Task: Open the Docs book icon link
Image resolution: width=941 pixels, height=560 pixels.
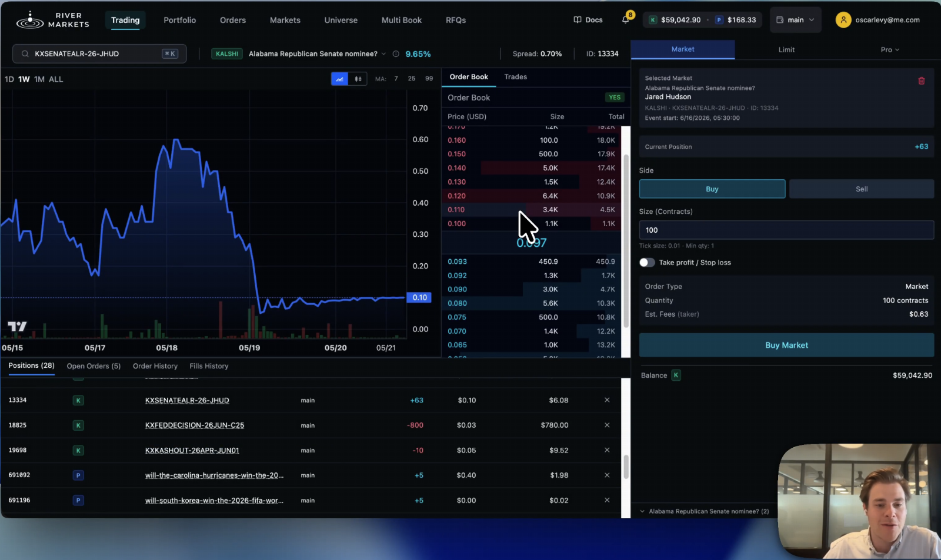Action: [578, 20]
